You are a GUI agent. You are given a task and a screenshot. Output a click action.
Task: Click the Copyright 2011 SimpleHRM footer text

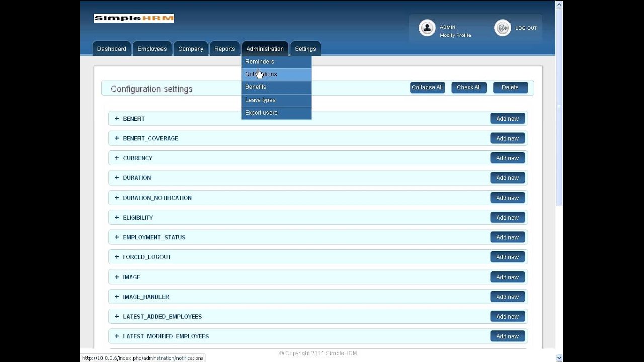coord(318,353)
